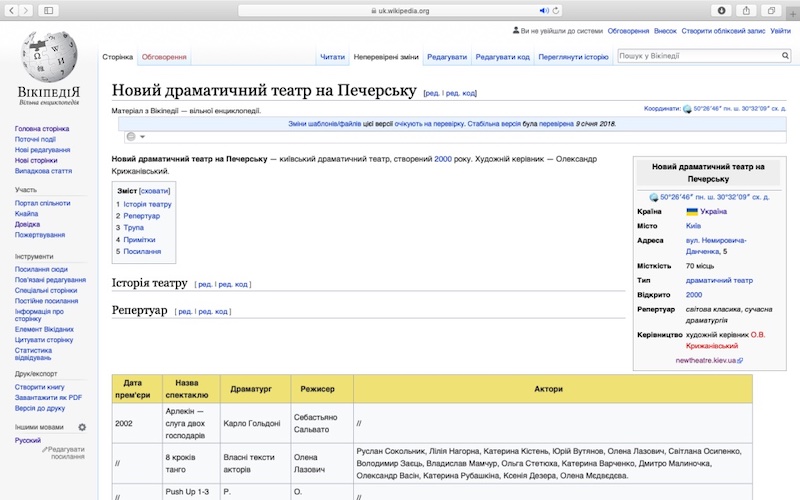Click Завантажити як PDF link
This screenshot has height=500, width=800.
[x=48, y=397]
